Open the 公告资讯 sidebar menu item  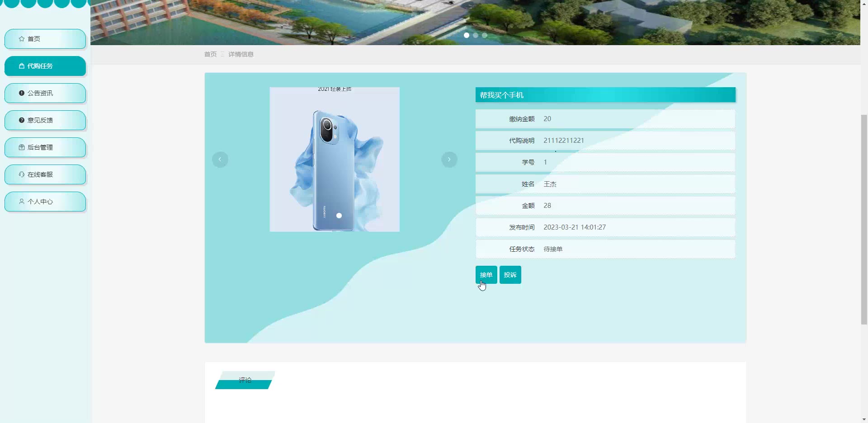click(x=45, y=93)
